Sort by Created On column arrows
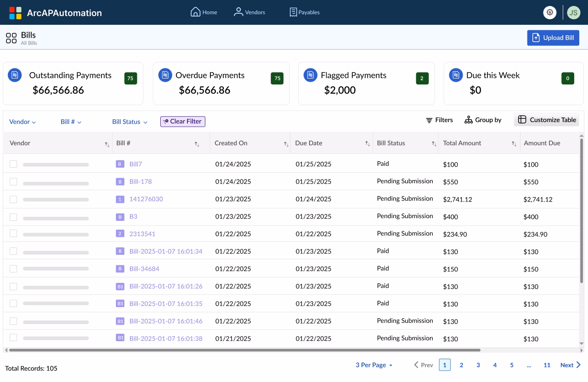 286,144
